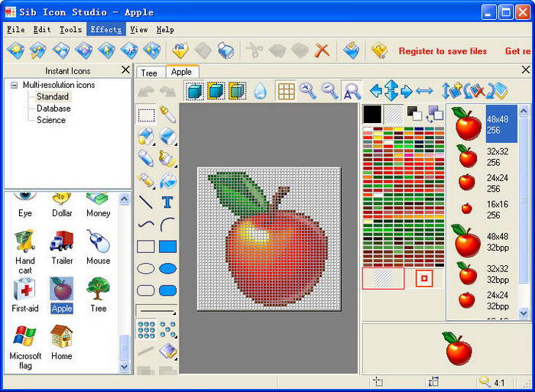Open the Edit menu
This screenshot has height=392, width=535.
click(x=42, y=30)
